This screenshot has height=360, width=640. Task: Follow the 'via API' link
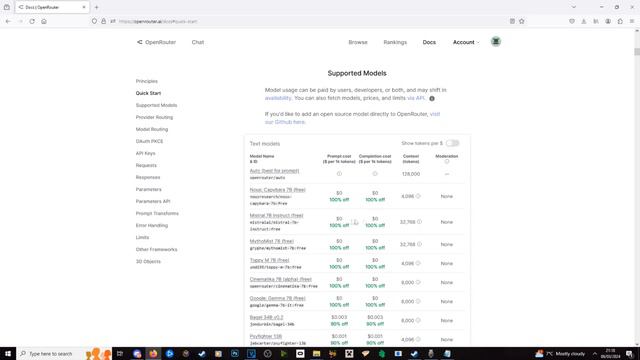[x=416, y=98]
